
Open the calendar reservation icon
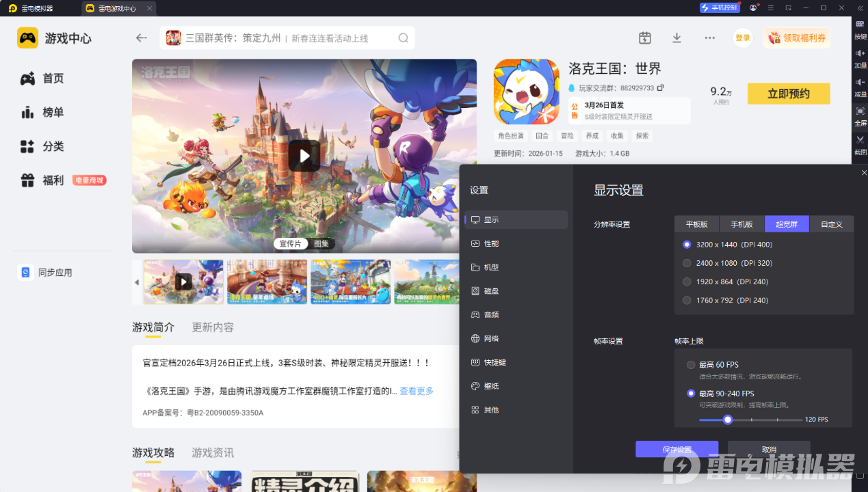[x=644, y=38]
